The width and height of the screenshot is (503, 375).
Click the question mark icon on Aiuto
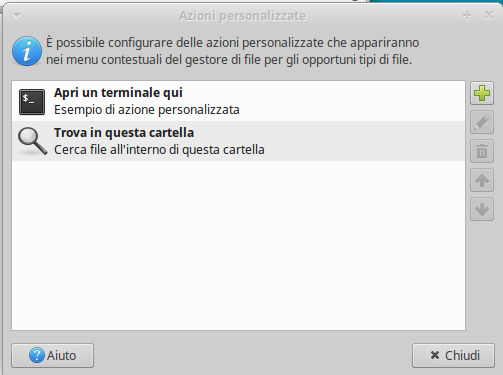pos(36,355)
